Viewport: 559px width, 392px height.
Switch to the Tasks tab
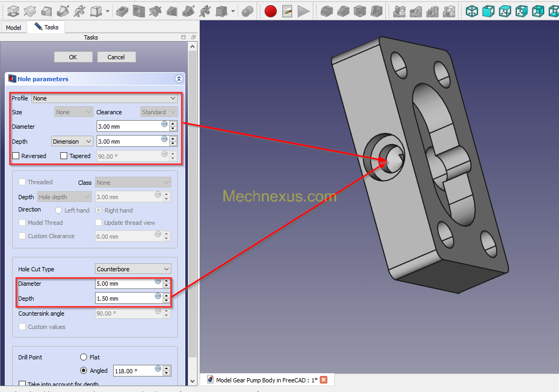pyautogui.click(x=46, y=27)
